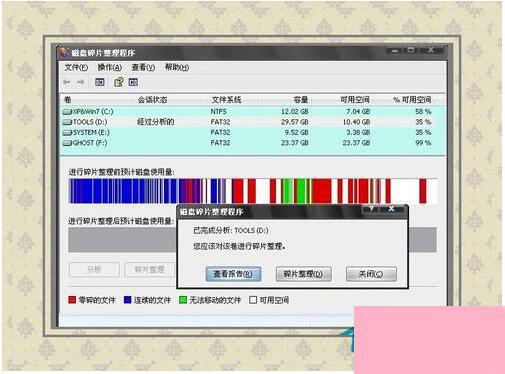Click the 29.57 GB capacity cell
The width and height of the screenshot is (505, 374).
(295, 122)
